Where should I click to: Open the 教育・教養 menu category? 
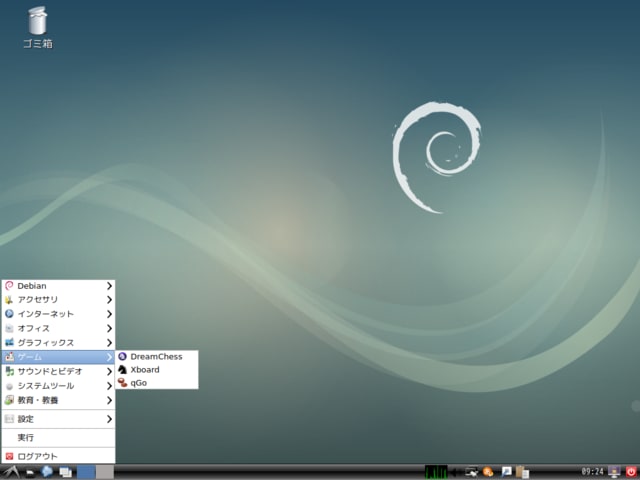tap(58, 400)
